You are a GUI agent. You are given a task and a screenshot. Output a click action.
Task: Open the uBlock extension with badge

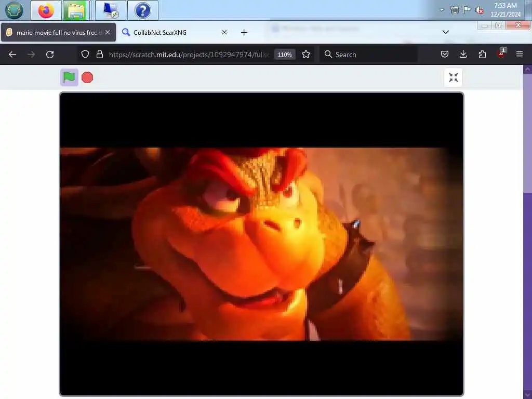501,54
